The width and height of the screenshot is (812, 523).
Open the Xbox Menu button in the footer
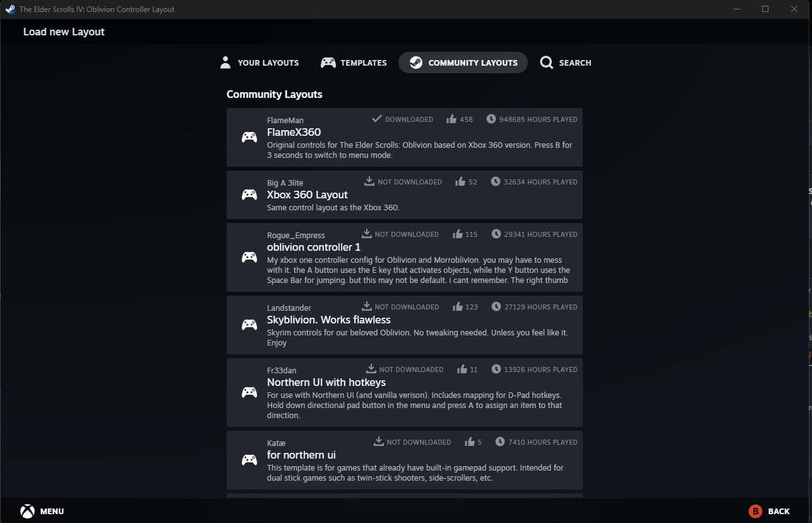(x=42, y=511)
